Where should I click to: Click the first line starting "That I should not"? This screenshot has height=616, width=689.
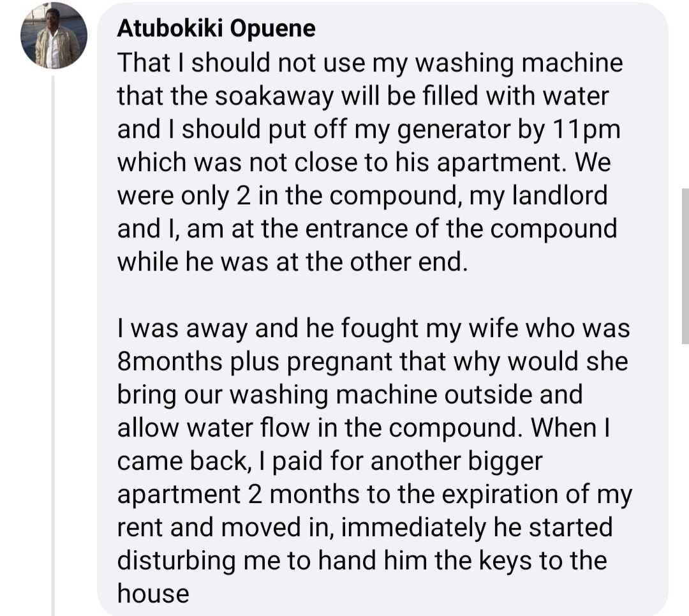pyautogui.click(x=369, y=64)
